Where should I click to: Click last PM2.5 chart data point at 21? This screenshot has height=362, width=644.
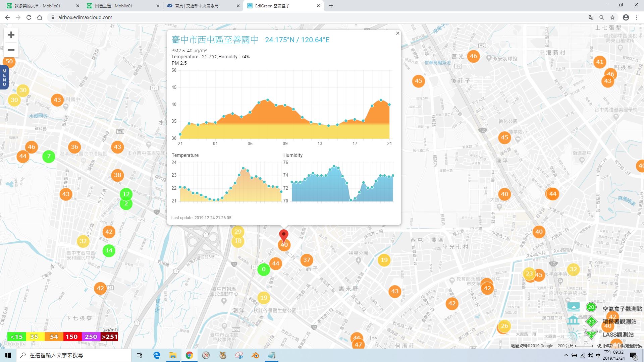389,105
